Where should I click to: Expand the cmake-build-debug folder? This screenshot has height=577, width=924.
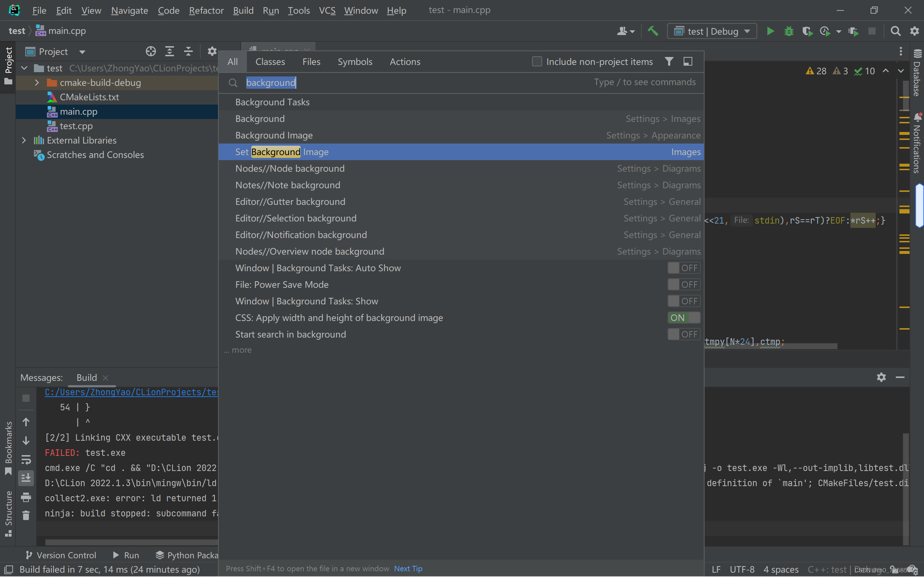(37, 83)
